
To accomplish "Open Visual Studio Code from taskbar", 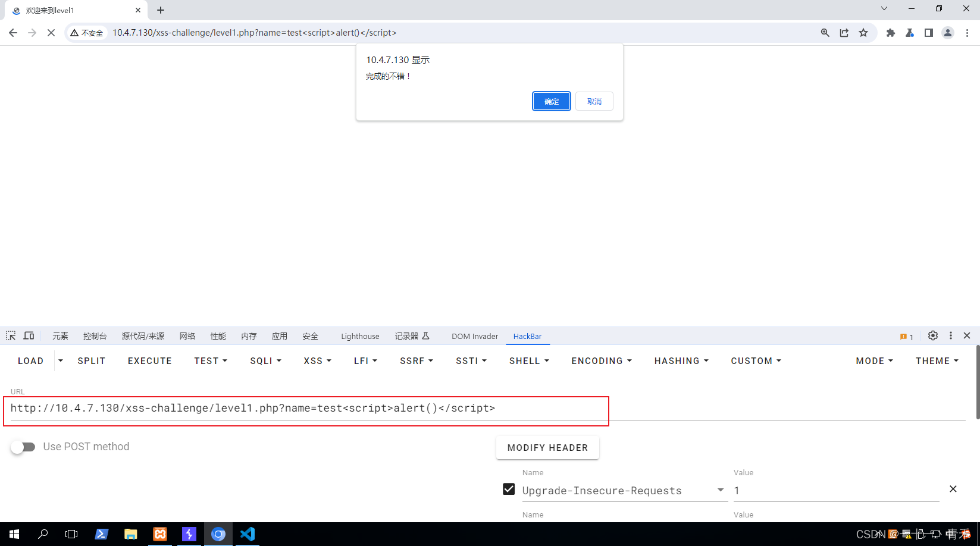I will (248, 534).
